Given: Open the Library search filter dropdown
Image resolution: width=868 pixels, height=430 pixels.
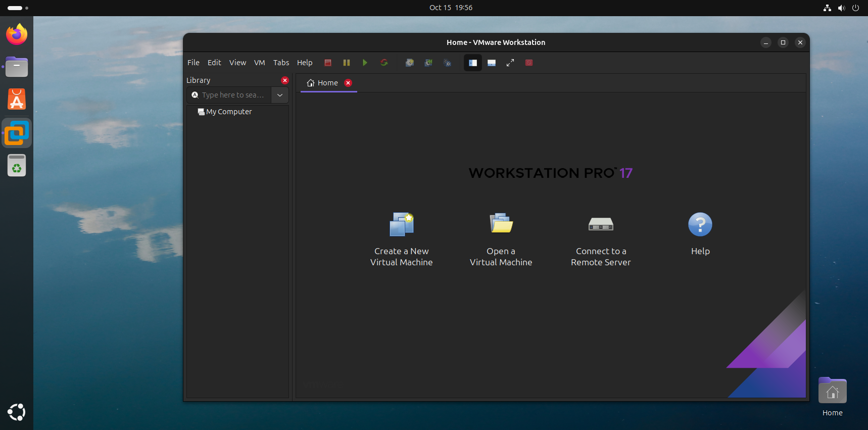Looking at the screenshot, I should (280, 95).
